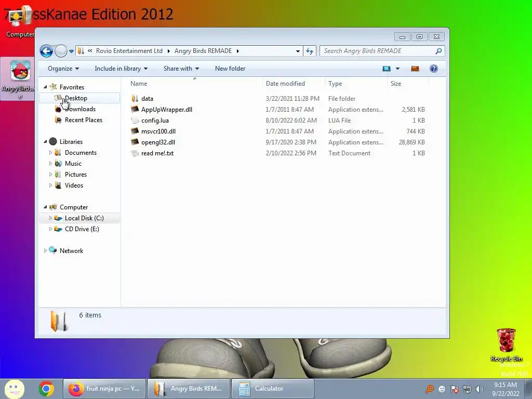Switch to Angry Birds REMADE taskbar button
The width and height of the screenshot is (532, 399).
tap(189, 389)
